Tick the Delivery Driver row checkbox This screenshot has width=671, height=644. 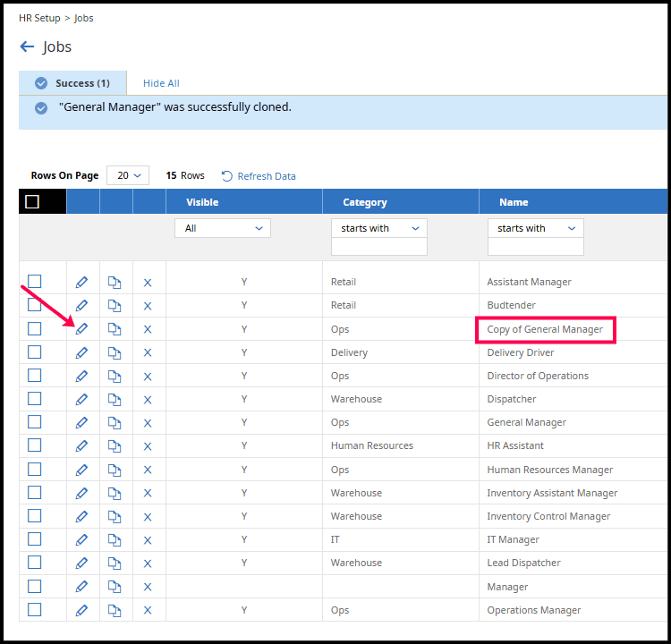pyautogui.click(x=34, y=352)
